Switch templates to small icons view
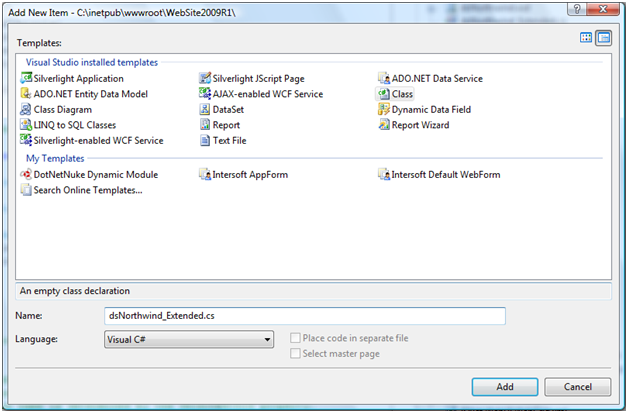This screenshot has width=628, height=413. pos(604,38)
